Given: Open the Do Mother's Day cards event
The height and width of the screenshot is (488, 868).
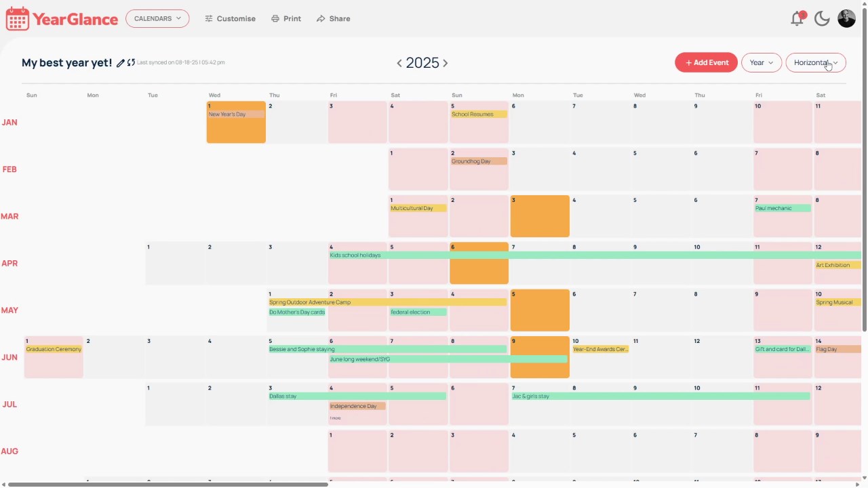Looking at the screenshot, I should [296, 312].
